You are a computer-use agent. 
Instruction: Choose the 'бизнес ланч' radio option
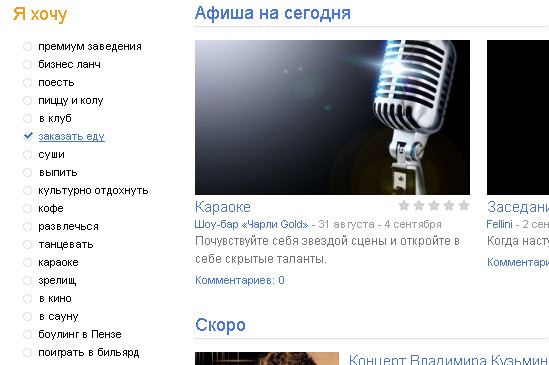(27, 64)
